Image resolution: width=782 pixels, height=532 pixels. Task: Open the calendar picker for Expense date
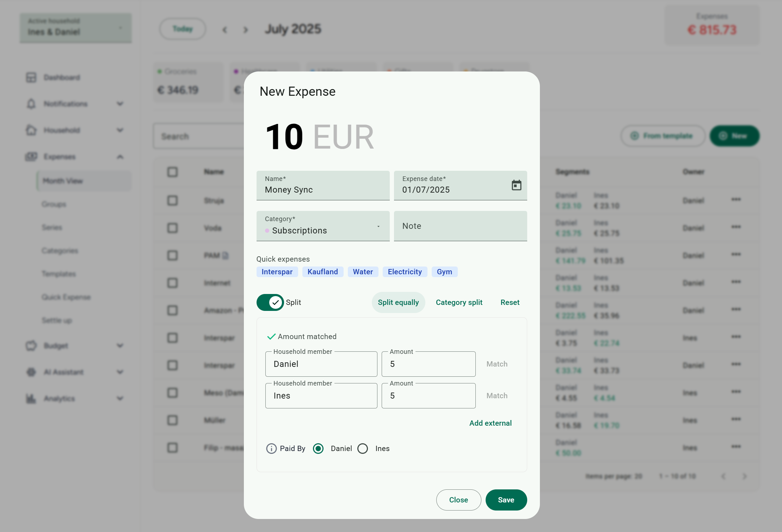pos(517,185)
